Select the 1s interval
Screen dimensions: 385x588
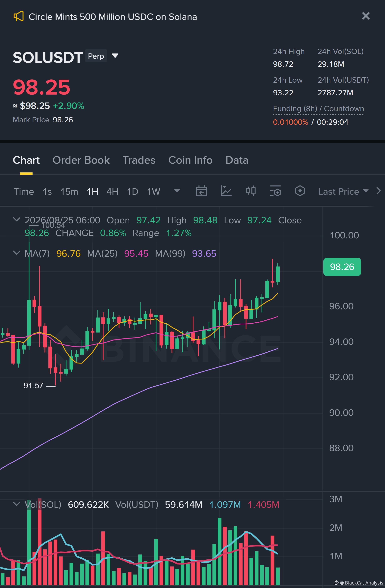click(x=47, y=191)
